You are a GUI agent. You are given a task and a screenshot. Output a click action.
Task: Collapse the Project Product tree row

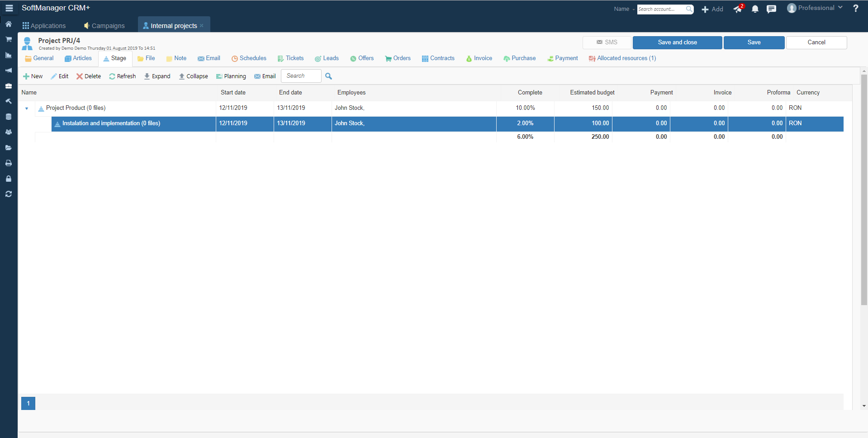27,108
